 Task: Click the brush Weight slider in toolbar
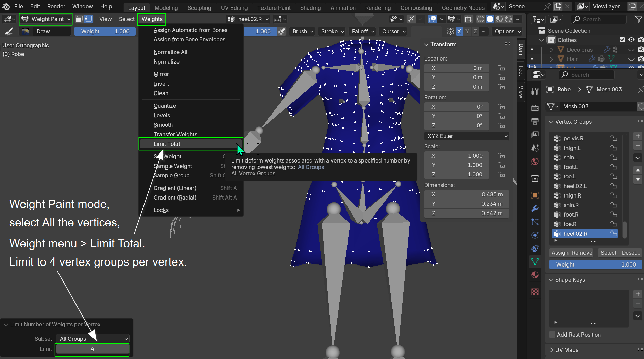coord(105,31)
